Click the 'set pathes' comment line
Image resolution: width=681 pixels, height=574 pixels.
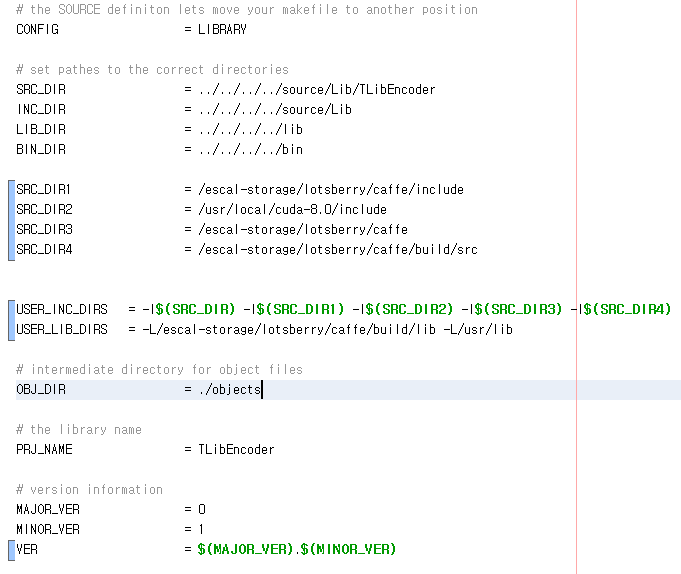152,69
